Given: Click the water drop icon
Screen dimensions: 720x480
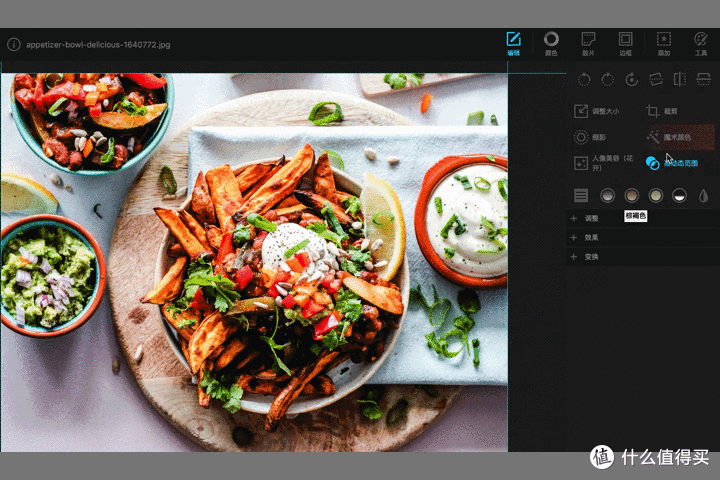Looking at the screenshot, I should 703,196.
